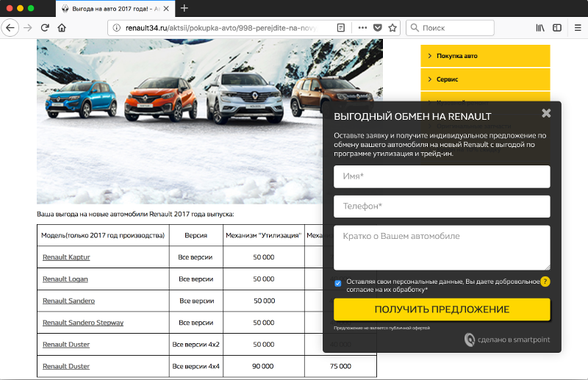588x380 pixels.
Task: Open the Firefox library icon
Action: coord(539,27)
